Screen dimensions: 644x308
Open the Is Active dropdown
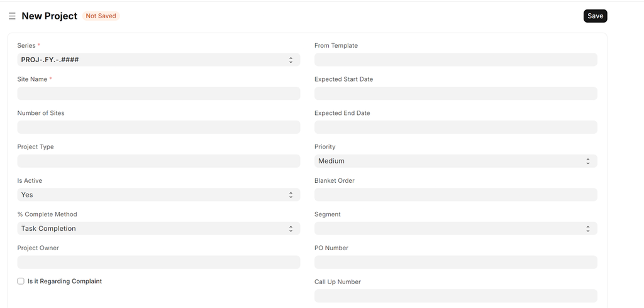coord(158,195)
